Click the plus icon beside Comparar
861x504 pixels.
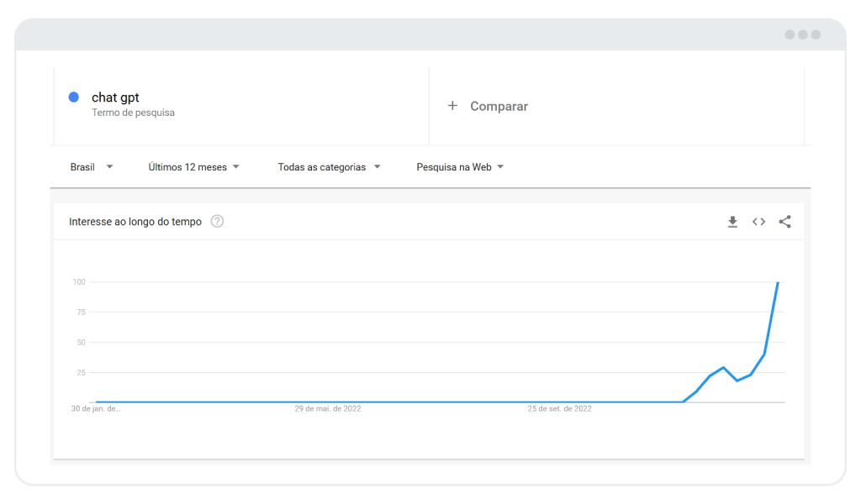(452, 105)
